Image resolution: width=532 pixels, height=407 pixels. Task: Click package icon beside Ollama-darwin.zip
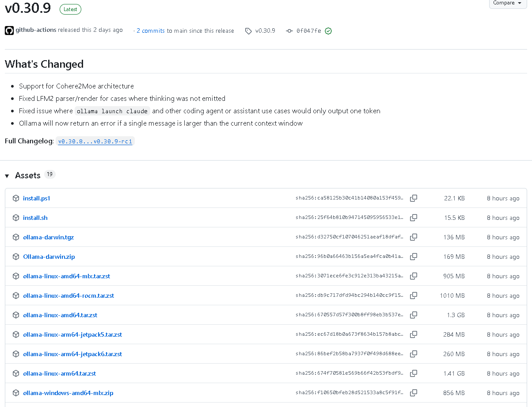[16, 257]
